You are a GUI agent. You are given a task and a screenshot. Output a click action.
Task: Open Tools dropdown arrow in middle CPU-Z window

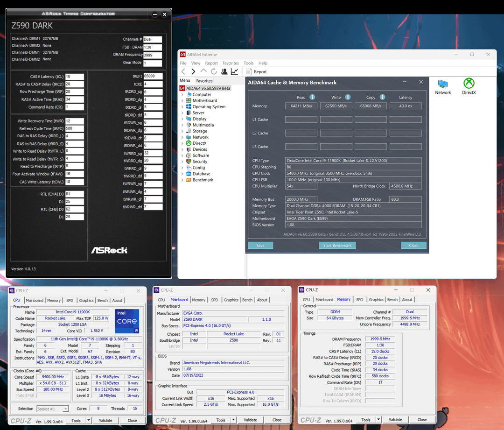pyautogui.click(x=234, y=420)
